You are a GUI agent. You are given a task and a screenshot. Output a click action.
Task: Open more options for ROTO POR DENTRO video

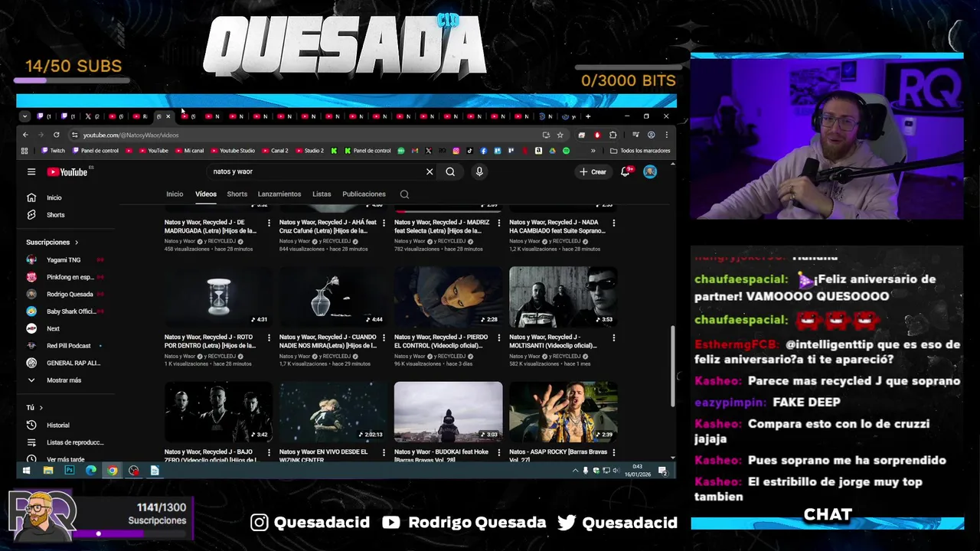point(269,337)
